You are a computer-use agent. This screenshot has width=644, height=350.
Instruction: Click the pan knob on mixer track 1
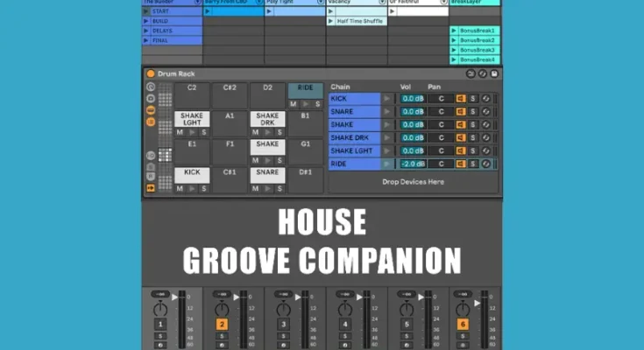tap(160, 309)
